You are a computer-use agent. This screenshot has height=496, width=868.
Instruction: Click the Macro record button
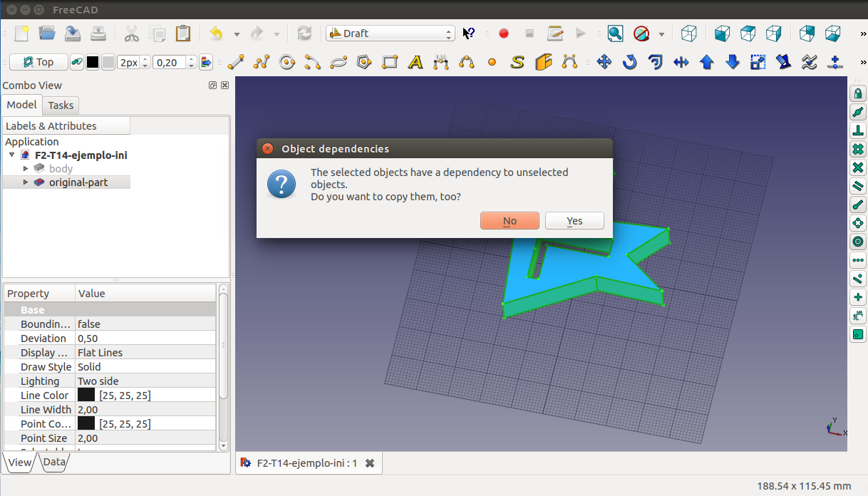(504, 33)
